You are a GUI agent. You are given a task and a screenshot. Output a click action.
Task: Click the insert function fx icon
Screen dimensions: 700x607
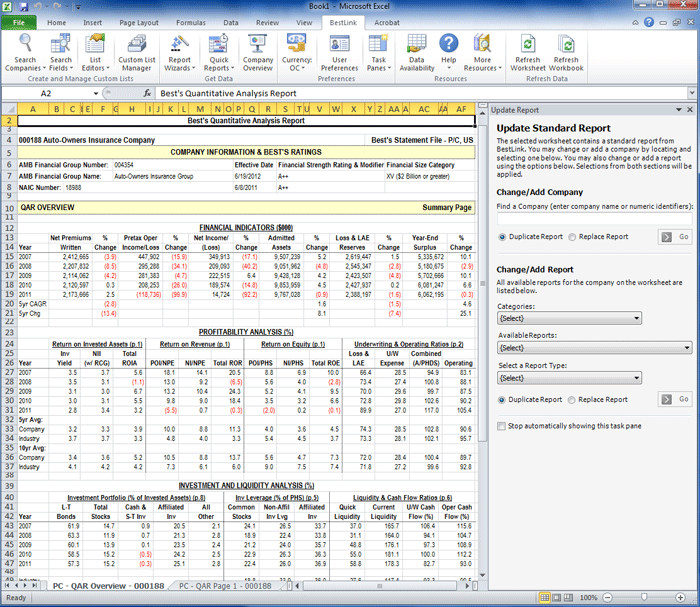point(147,93)
